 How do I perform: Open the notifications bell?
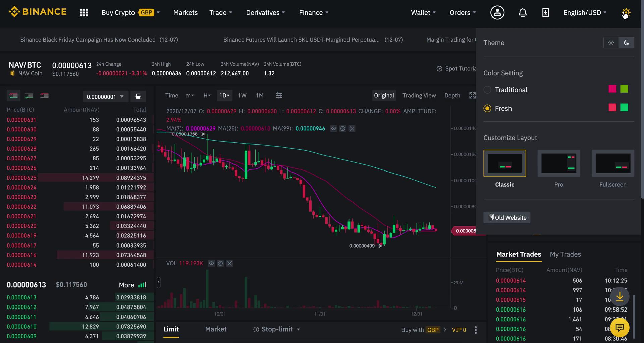[x=523, y=13]
